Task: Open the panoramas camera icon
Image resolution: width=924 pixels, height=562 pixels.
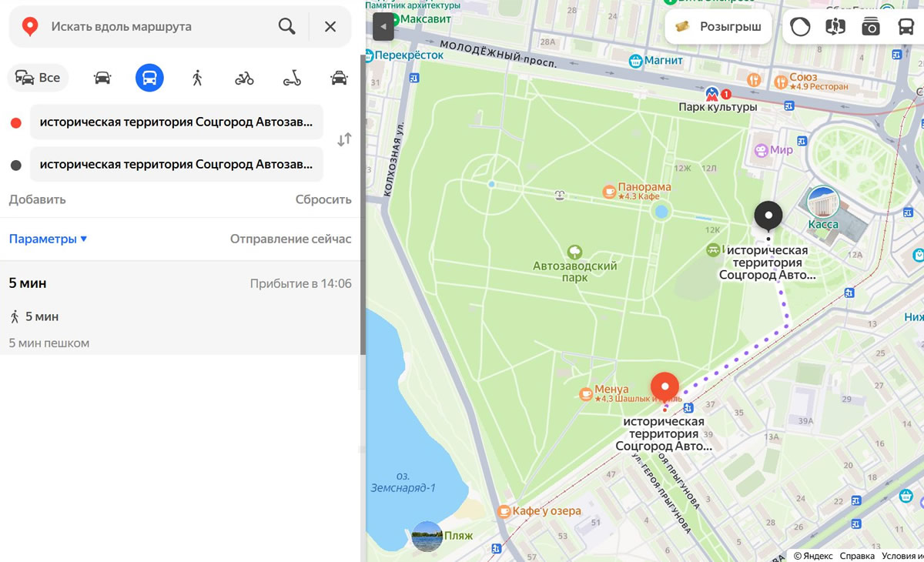Action: [871, 27]
